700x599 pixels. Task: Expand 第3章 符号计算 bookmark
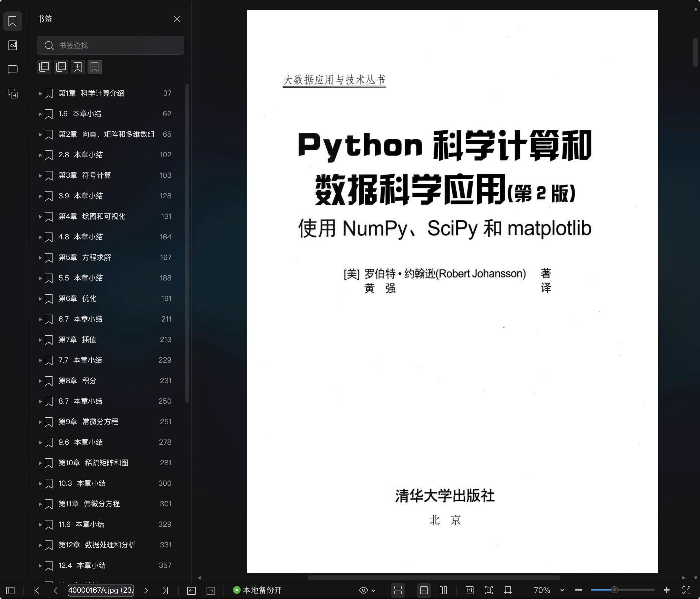pyautogui.click(x=40, y=176)
